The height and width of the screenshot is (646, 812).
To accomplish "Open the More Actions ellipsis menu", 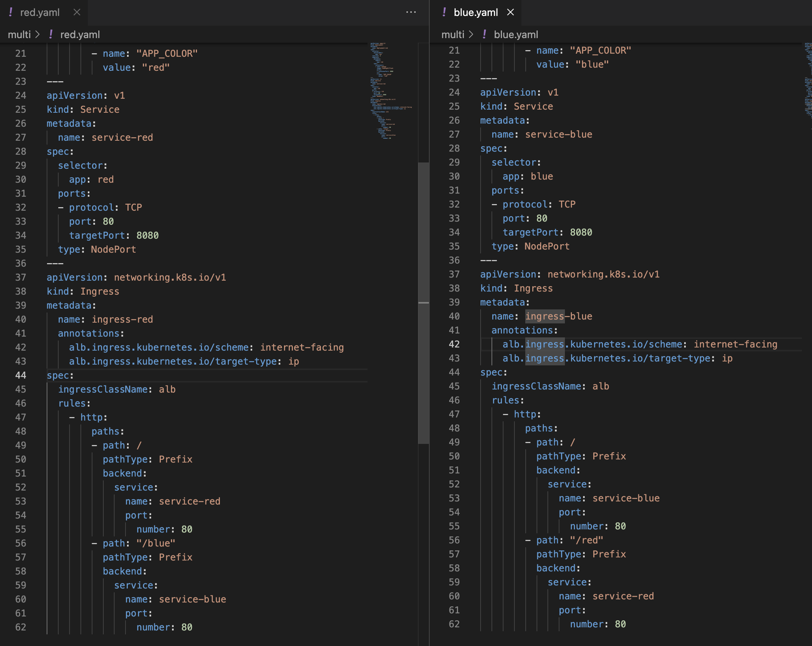I will click(x=411, y=12).
